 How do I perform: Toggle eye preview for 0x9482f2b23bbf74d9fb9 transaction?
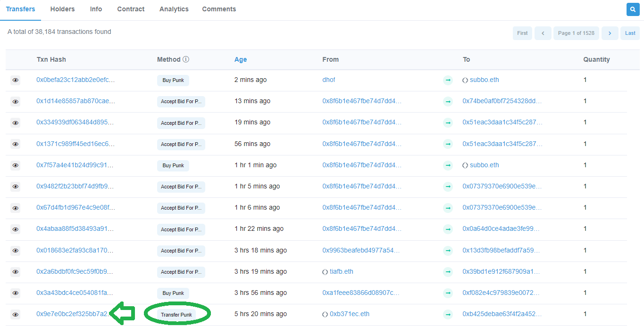coord(16,187)
